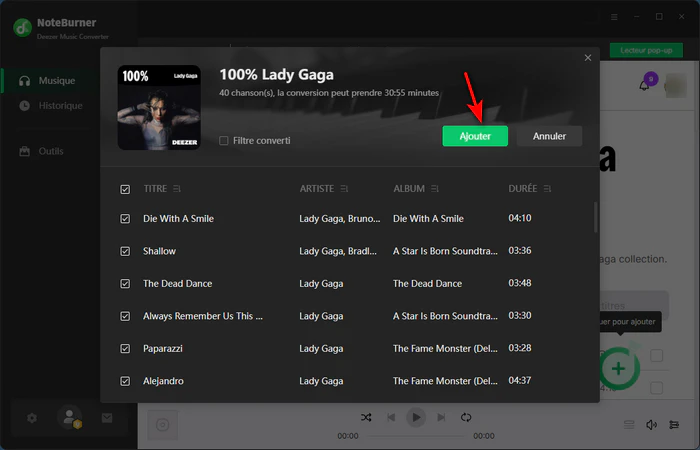Click the track list scrollbar

(x=596, y=217)
